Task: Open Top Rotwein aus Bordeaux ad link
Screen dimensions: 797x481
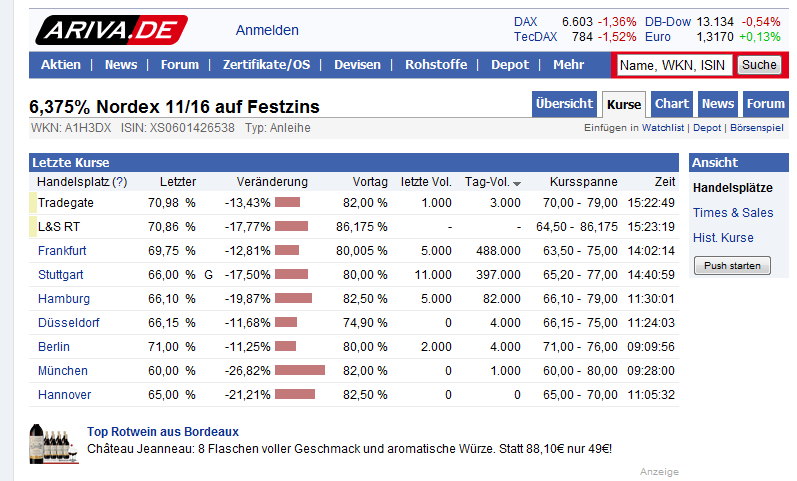Action: pos(163,432)
